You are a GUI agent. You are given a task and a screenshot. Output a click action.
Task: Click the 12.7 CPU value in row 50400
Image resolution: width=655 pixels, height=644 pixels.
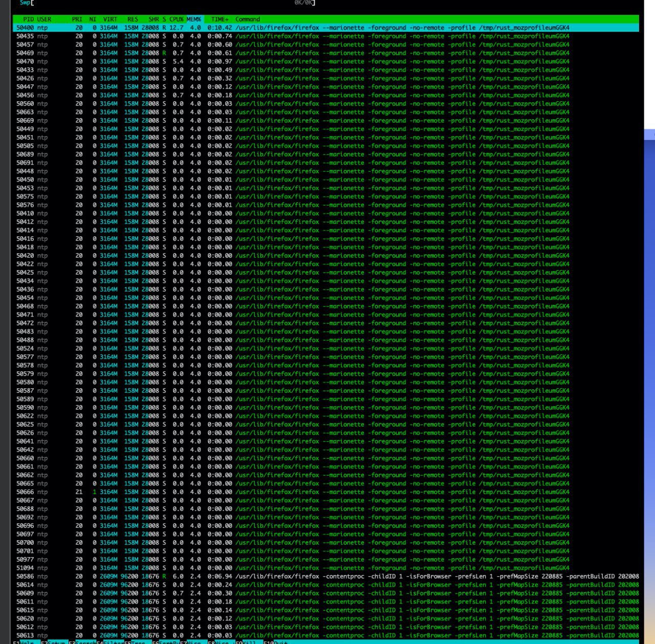click(x=176, y=28)
